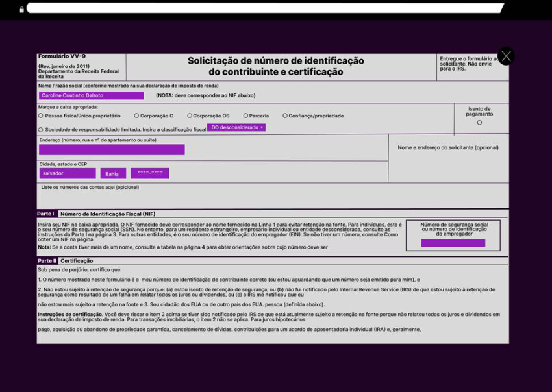552x392 pixels.
Task: Click the número de segurança social input box
Action: click(453, 242)
